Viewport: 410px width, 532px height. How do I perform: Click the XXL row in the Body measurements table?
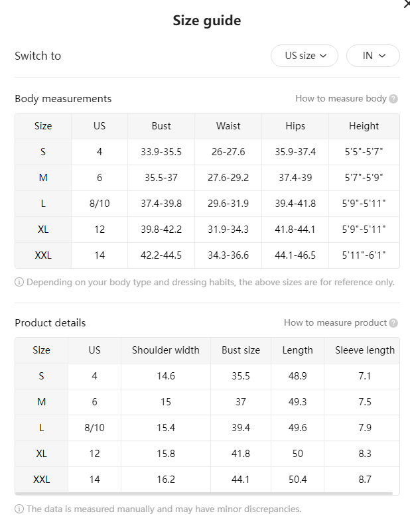coord(207,255)
